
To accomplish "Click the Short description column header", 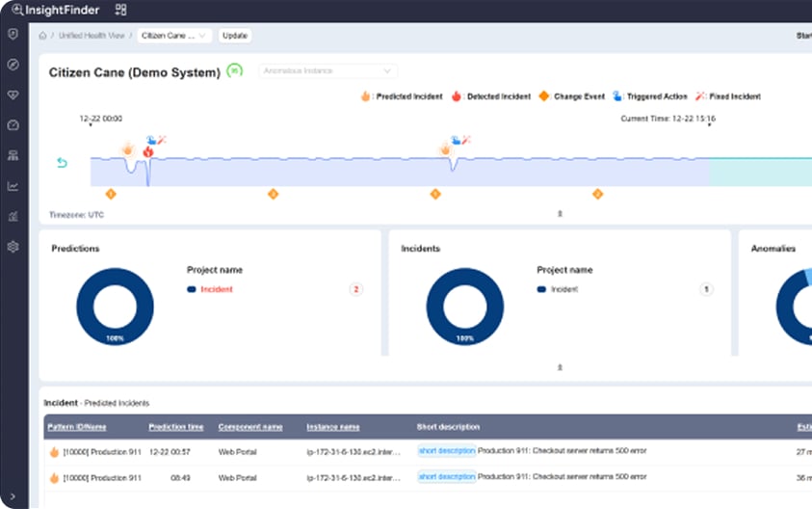I will tap(449, 427).
